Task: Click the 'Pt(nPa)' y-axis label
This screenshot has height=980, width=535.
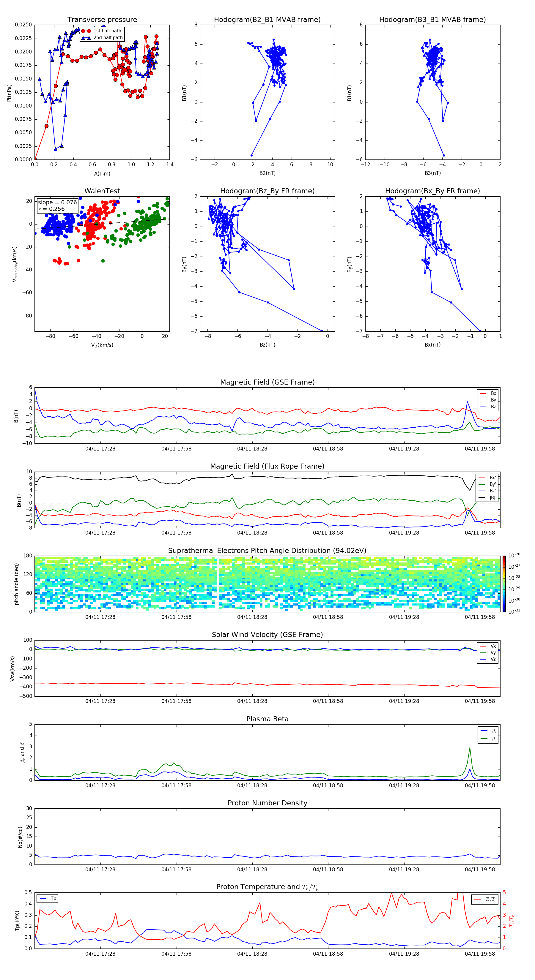Action: tap(9, 93)
